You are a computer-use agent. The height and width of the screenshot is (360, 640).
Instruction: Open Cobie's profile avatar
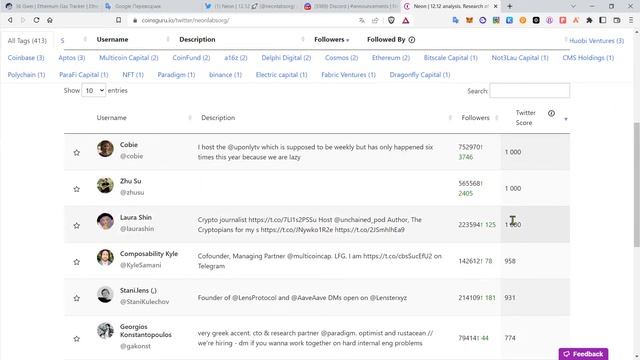coord(105,149)
